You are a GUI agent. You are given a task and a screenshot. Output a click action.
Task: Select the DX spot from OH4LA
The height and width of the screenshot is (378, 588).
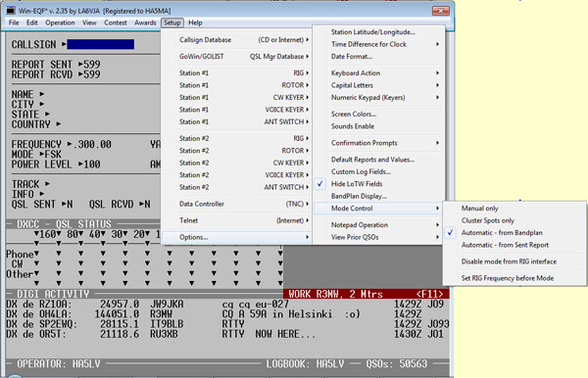[227, 314]
